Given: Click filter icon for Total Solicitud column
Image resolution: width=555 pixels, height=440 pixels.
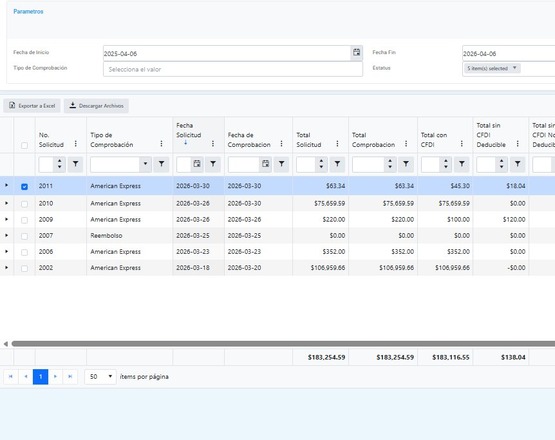Looking at the screenshot, I should click(x=337, y=164).
